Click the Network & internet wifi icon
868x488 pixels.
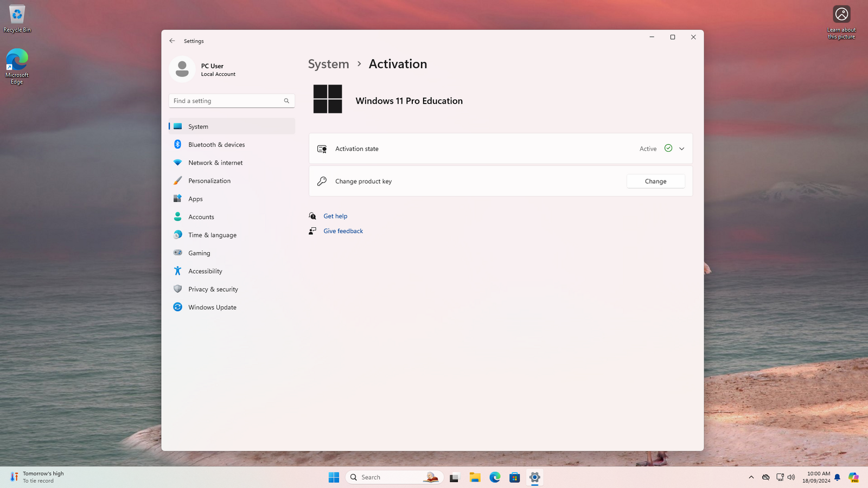tap(177, 163)
